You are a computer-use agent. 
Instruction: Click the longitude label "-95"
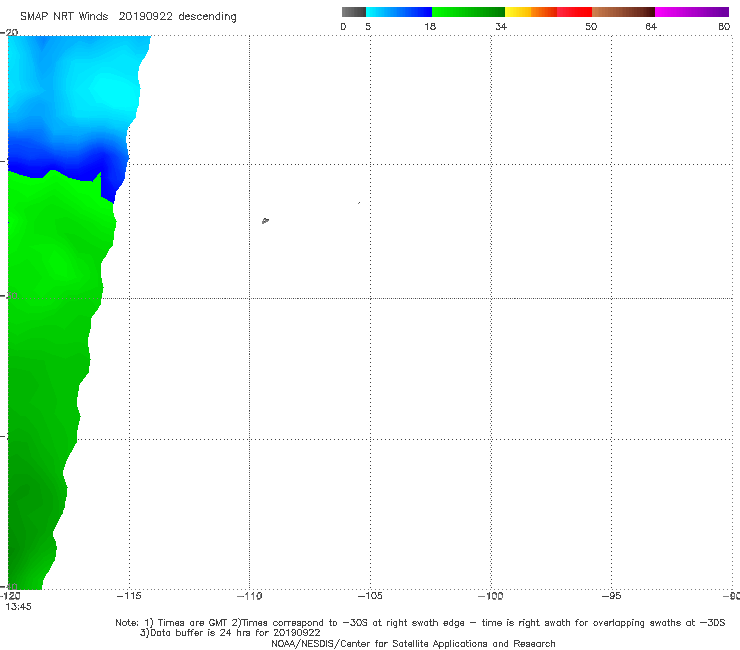(x=612, y=596)
